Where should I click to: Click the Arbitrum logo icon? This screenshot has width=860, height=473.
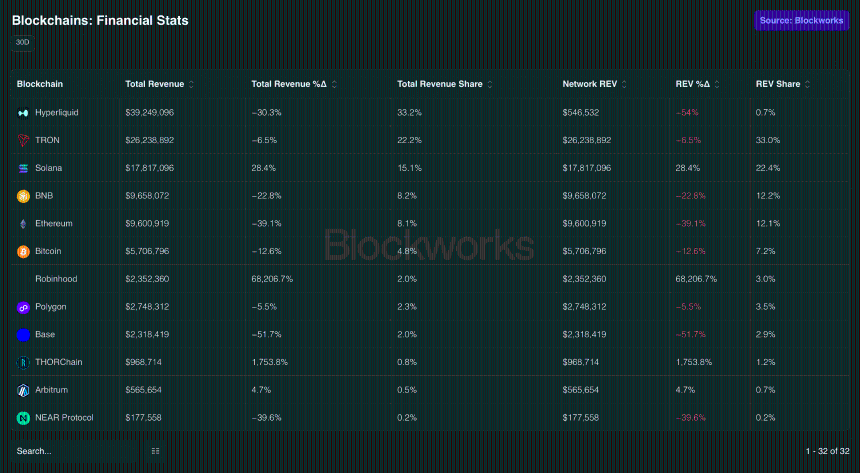[23, 390]
